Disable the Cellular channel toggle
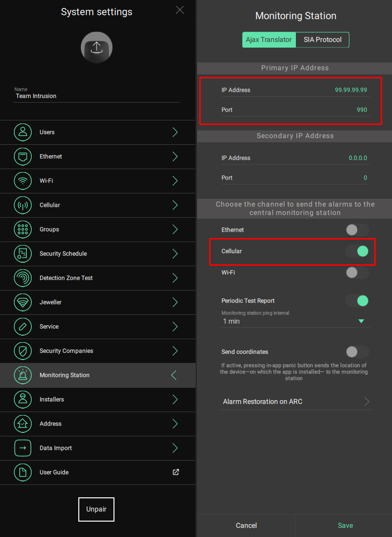The image size is (392, 537). point(357,251)
